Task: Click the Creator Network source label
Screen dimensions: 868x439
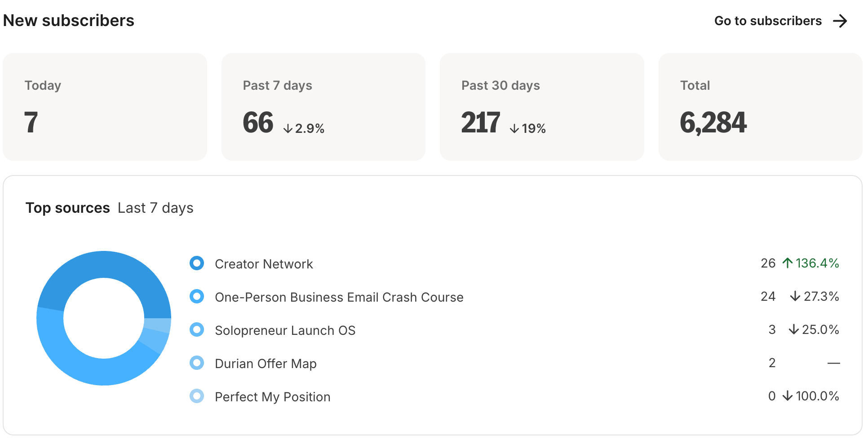Action: click(x=264, y=264)
